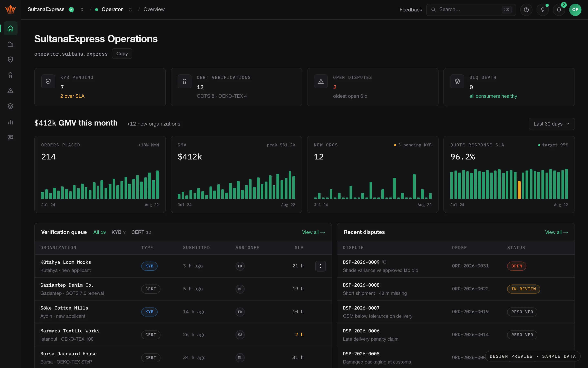588x368 pixels.
Task: Open the disputes warning icon in sidebar
Action: (10, 91)
